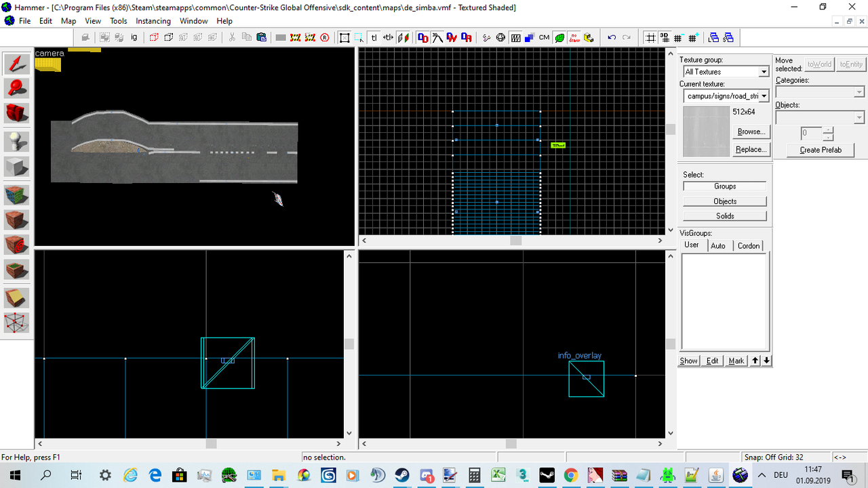The width and height of the screenshot is (868, 488).
Task: Click the Radius culling R icon
Action: pyautogui.click(x=325, y=38)
